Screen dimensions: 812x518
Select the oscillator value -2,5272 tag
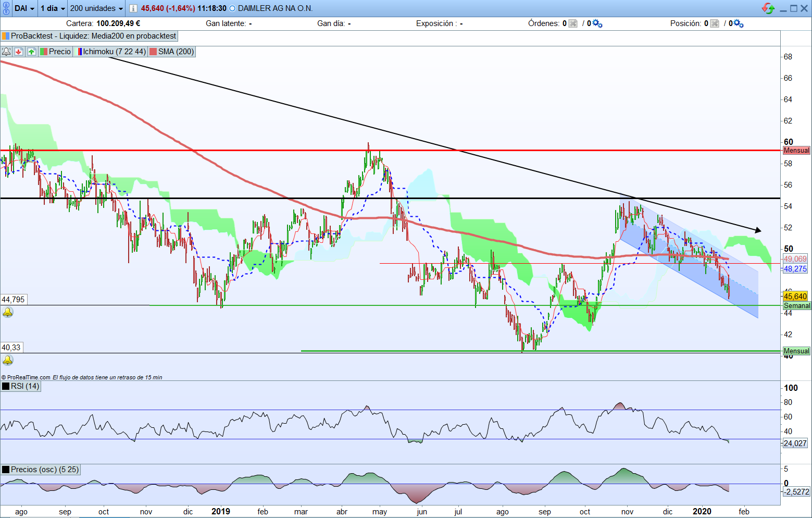click(x=797, y=492)
